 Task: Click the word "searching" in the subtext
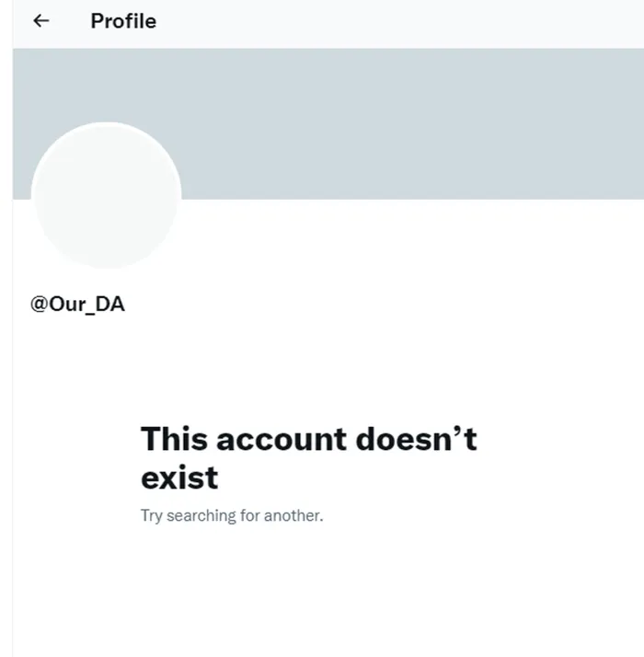coord(201,516)
